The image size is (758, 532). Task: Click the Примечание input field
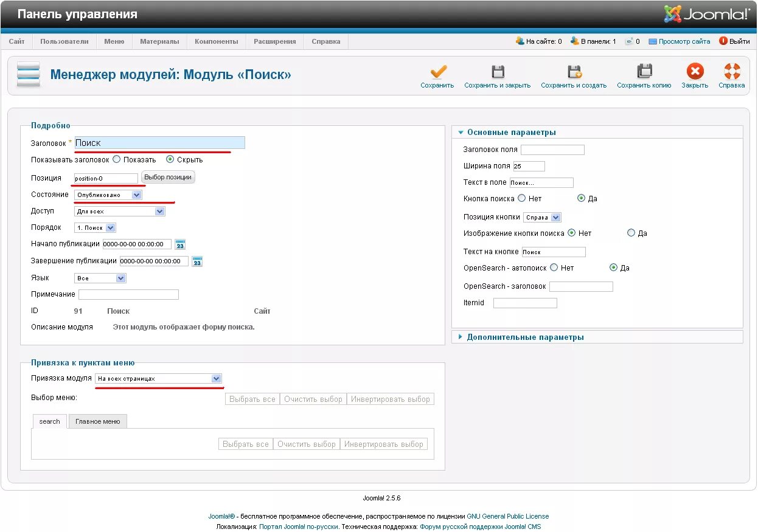pyautogui.click(x=128, y=294)
